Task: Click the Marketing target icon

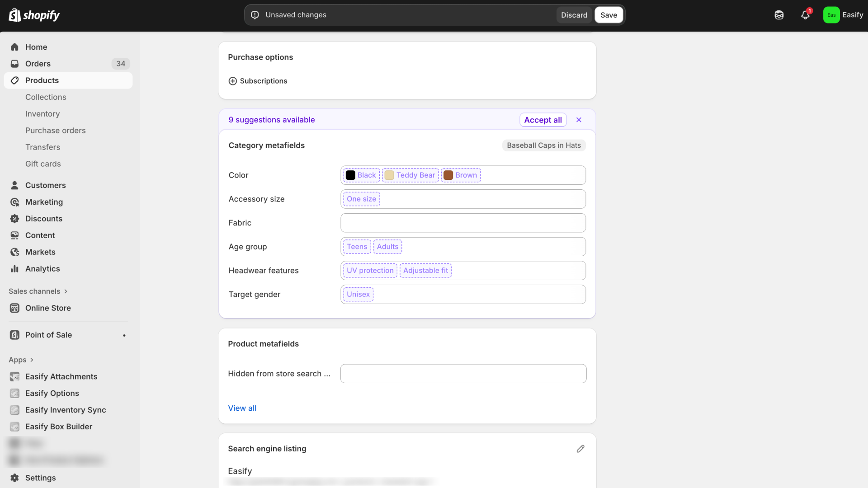Action: (14, 202)
